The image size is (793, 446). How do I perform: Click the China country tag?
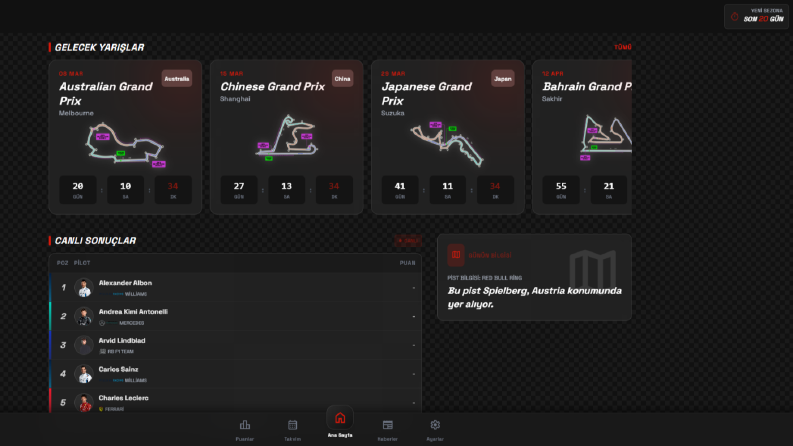(342, 78)
